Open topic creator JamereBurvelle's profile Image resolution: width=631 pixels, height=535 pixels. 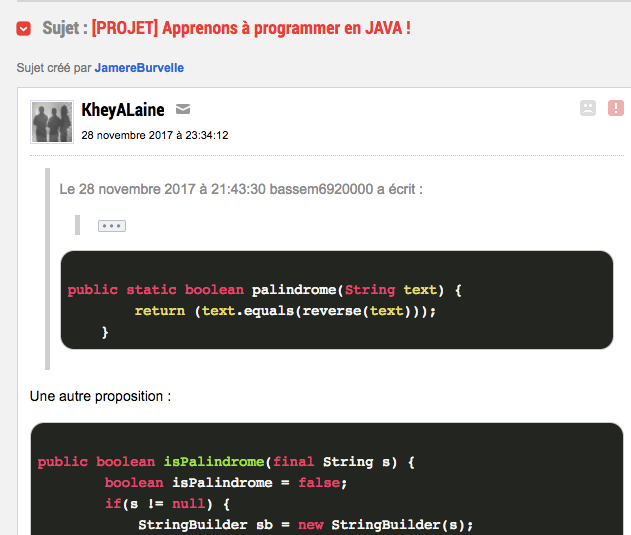click(x=139, y=68)
